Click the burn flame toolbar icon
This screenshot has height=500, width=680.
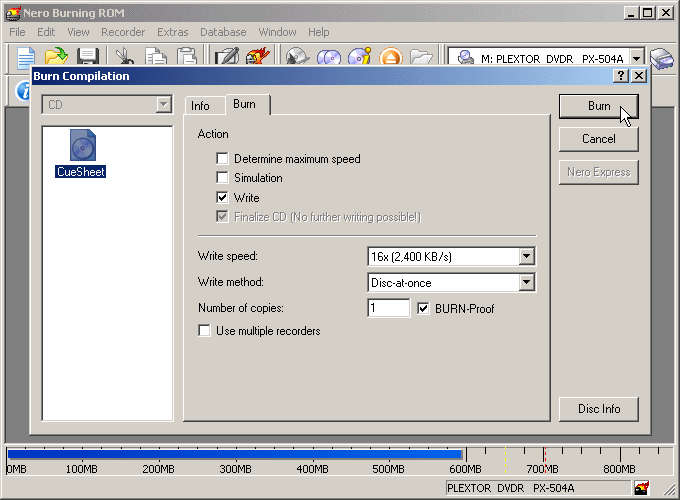tap(258, 57)
